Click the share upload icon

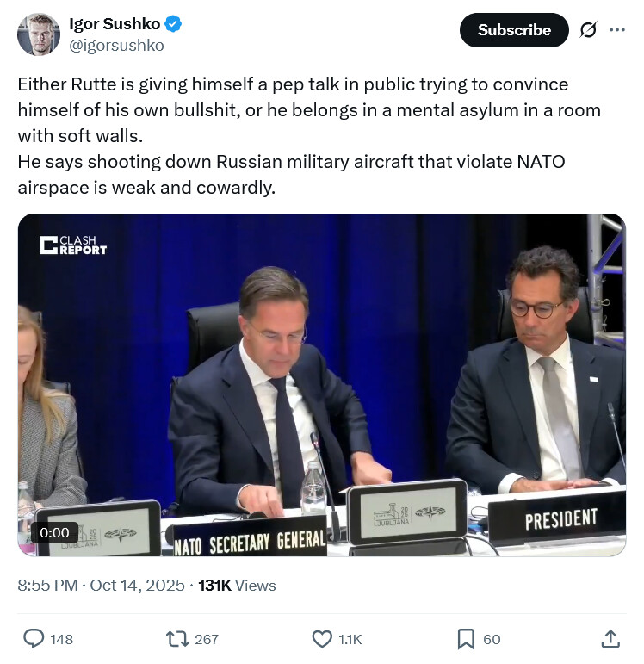pyautogui.click(x=610, y=638)
